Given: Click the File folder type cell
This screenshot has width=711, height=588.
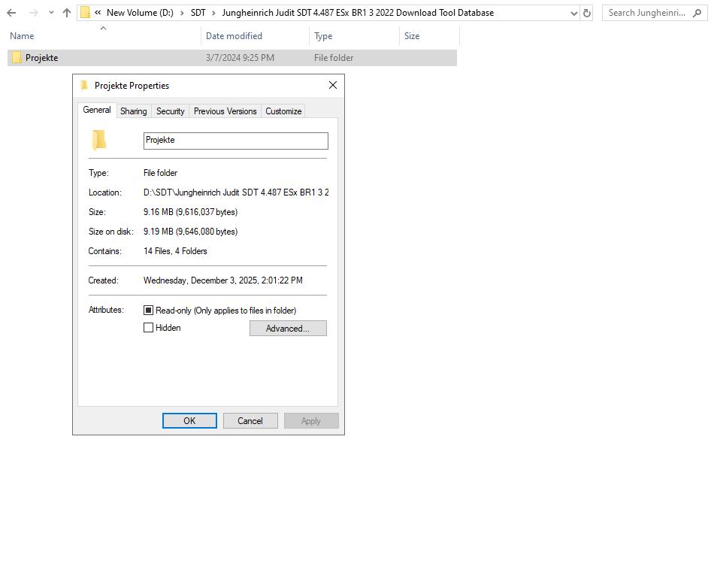Looking at the screenshot, I should coord(334,58).
